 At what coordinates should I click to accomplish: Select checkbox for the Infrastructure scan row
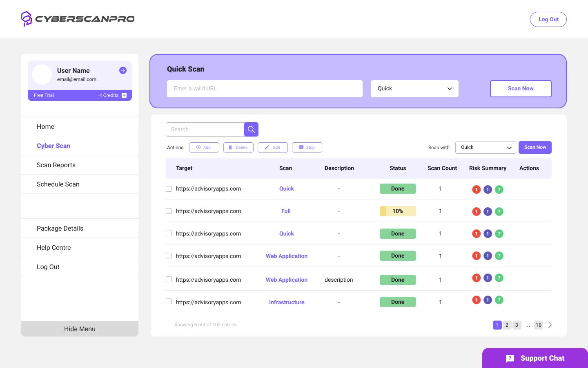pyautogui.click(x=169, y=301)
